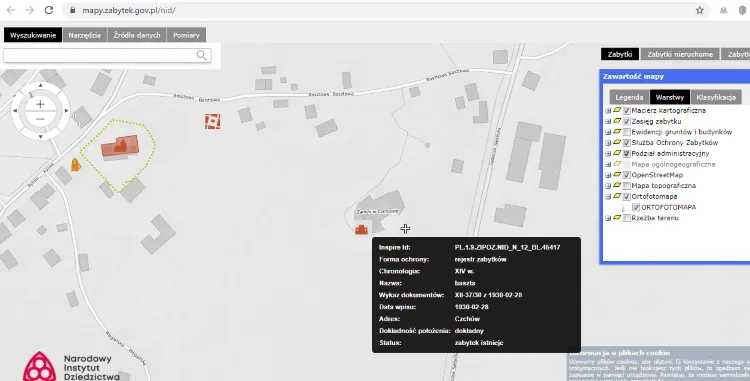Click the 'Zamek w Czchowie' map label

(x=377, y=211)
